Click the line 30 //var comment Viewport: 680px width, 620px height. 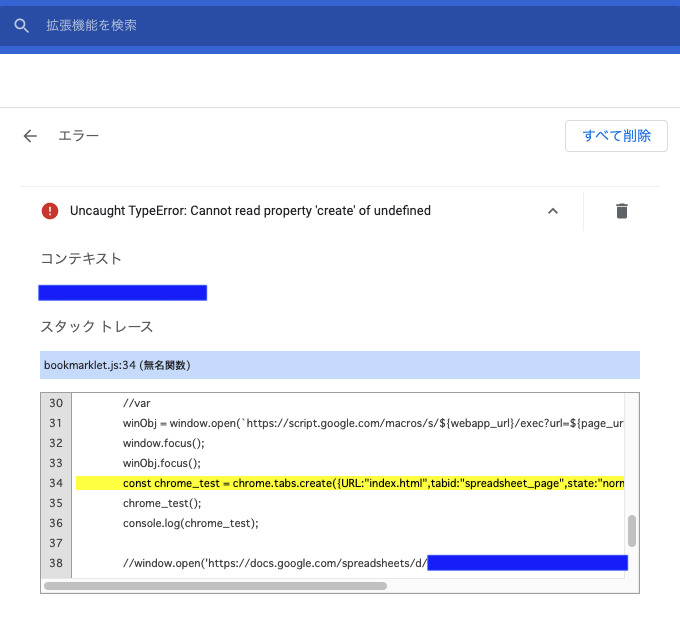136,403
